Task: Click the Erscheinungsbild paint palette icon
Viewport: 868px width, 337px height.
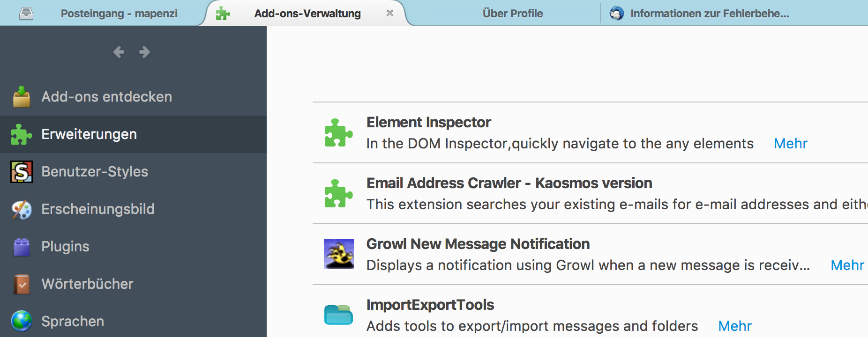Action: pos(22,209)
